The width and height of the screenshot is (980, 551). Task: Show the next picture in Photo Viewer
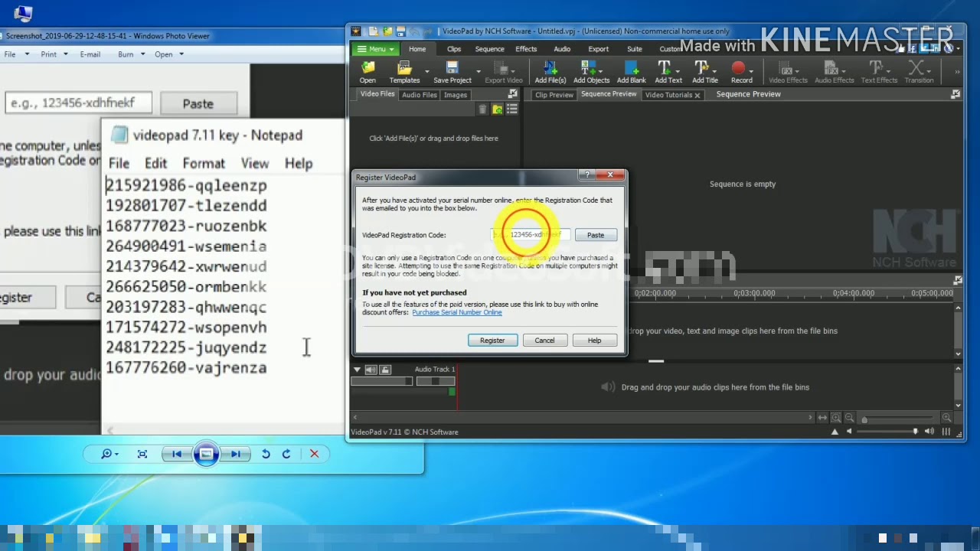click(x=236, y=454)
